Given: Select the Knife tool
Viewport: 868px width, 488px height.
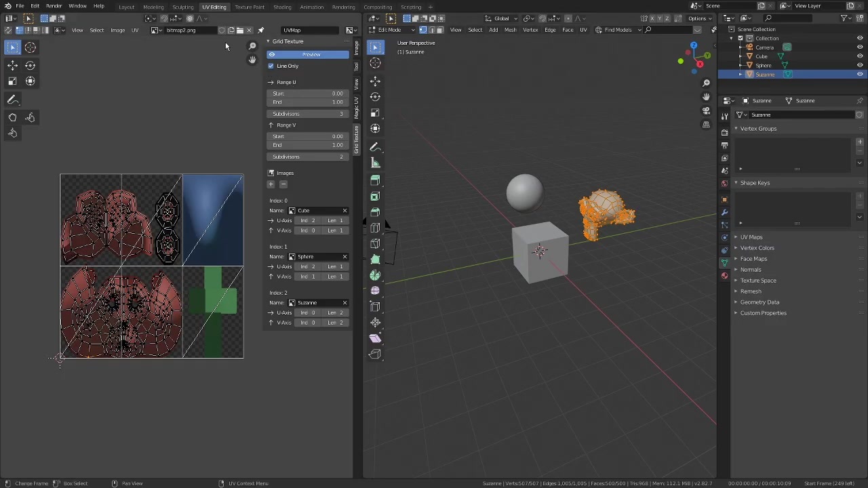Looking at the screenshot, I should 375,243.
